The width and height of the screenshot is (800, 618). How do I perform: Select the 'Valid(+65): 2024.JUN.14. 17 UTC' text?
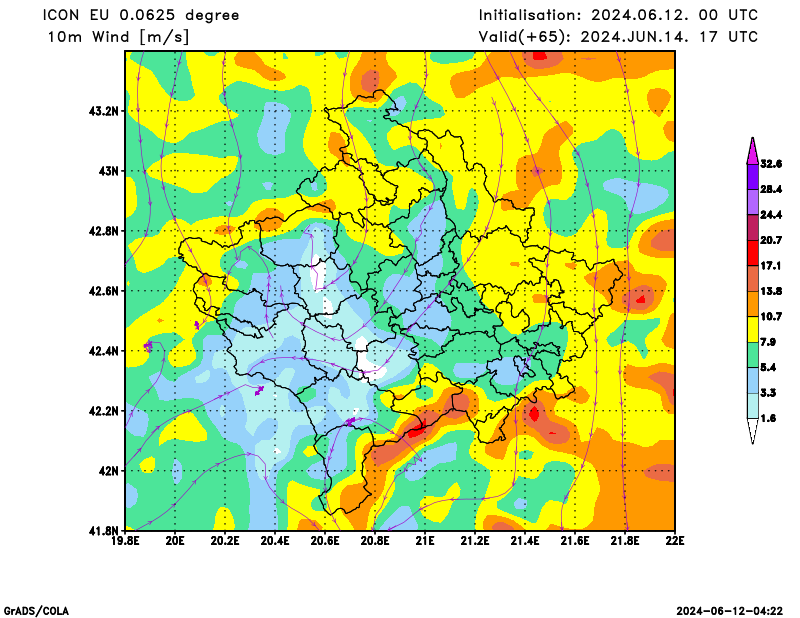pos(618,37)
